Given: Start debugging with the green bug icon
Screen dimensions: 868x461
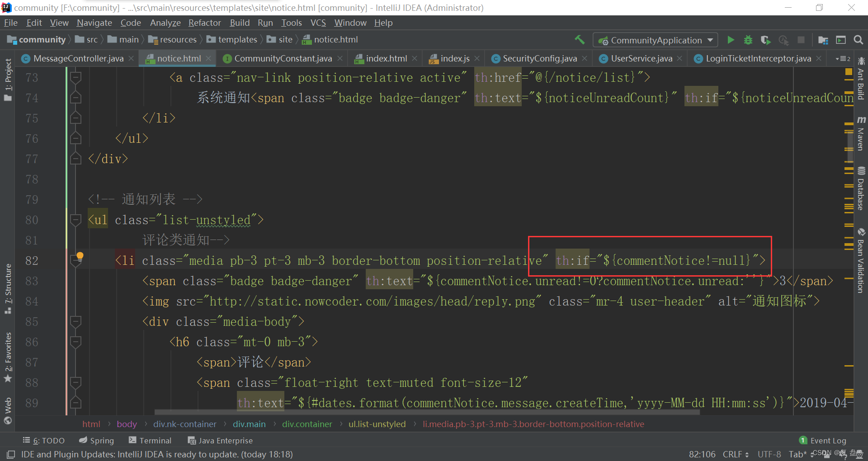Looking at the screenshot, I should [748, 40].
